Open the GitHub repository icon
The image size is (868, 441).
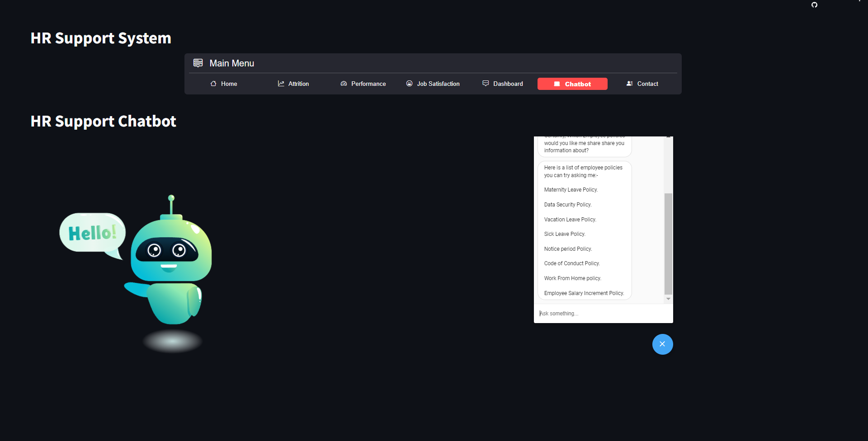pyautogui.click(x=814, y=5)
